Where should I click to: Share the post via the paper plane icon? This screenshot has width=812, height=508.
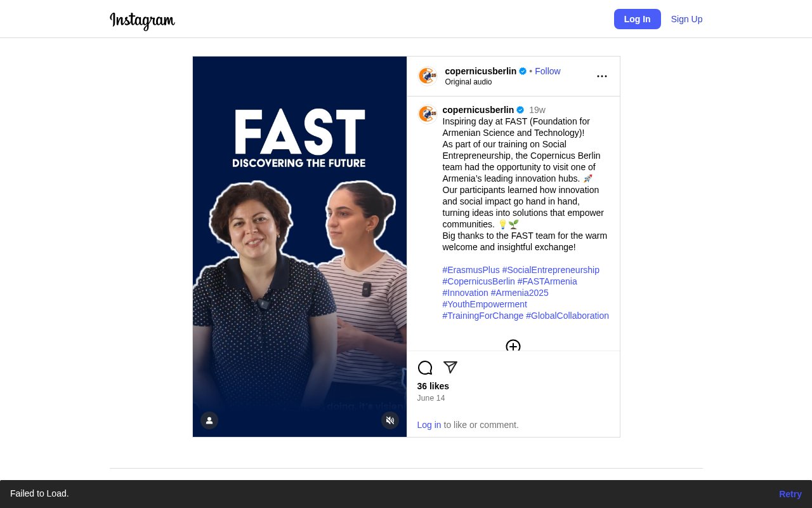(450, 368)
